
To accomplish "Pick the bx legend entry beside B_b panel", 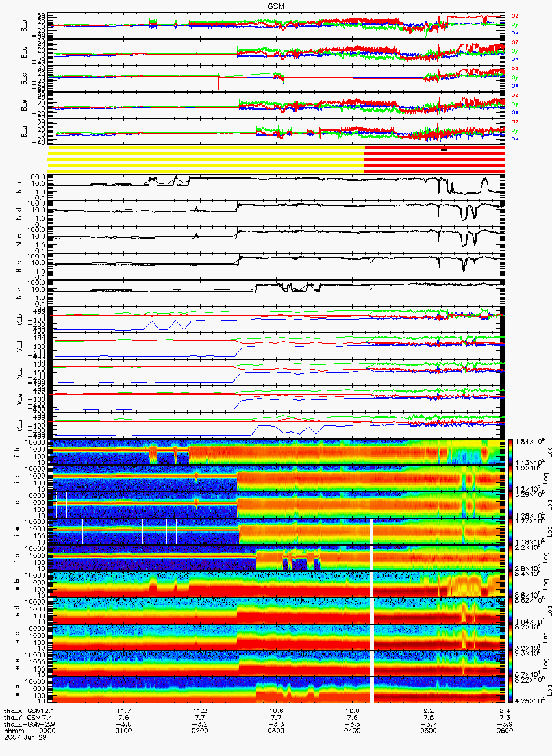I will (514, 32).
